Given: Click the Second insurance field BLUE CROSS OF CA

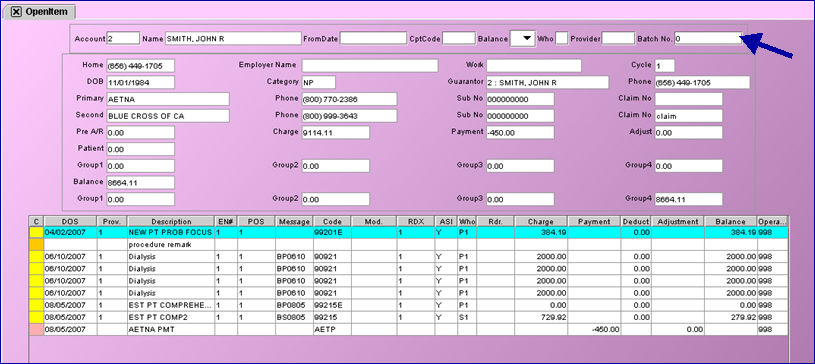Looking at the screenshot, I should point(168,115).
